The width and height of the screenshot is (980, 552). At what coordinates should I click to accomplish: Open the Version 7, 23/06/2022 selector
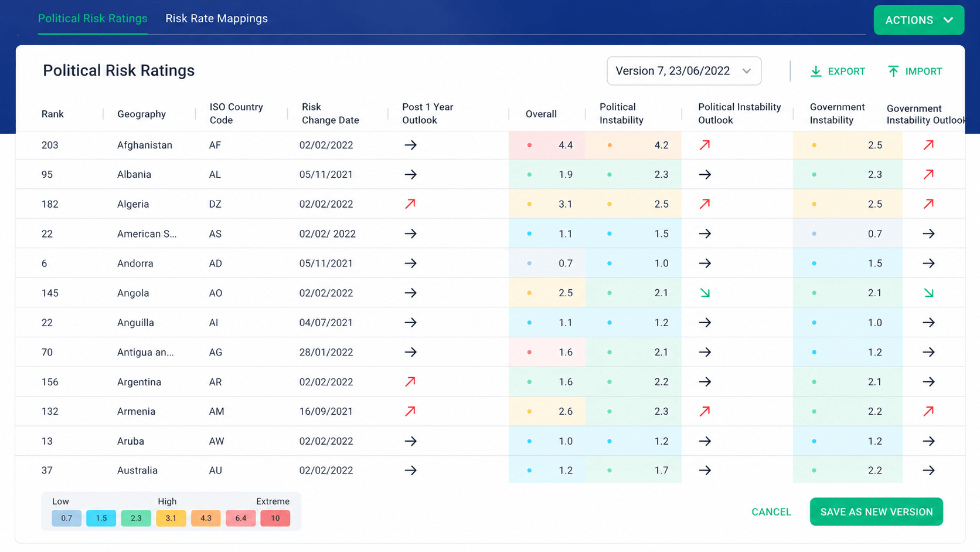click(x=684, y=71)
